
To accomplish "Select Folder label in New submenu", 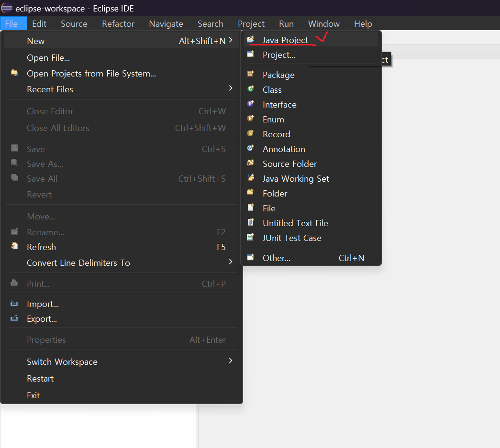I will coord(275,194).
